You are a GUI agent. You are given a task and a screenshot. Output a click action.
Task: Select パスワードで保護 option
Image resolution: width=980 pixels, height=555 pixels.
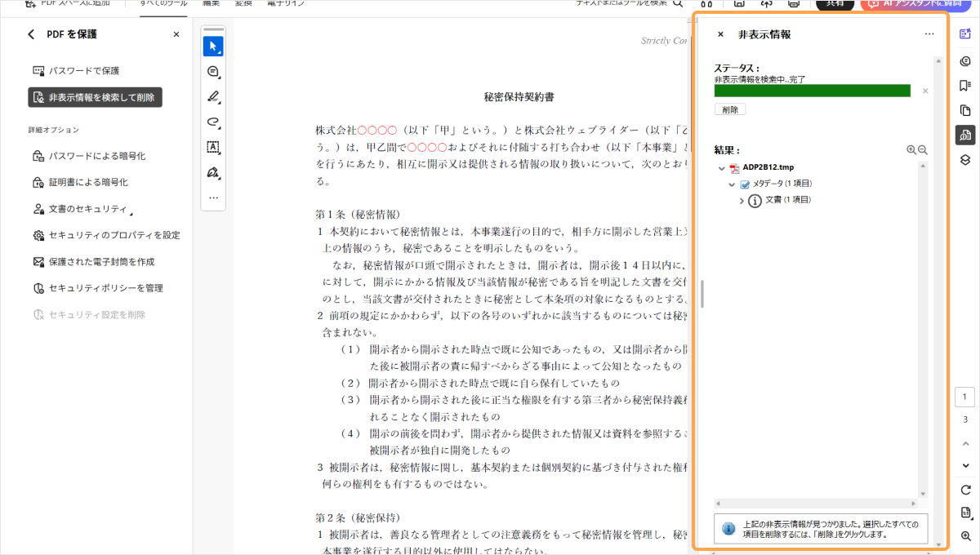76,71
